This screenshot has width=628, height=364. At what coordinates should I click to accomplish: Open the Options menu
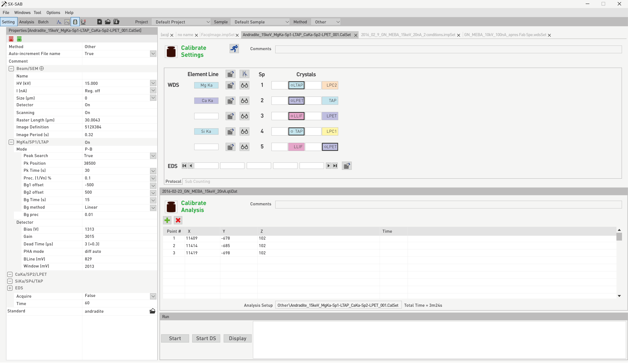(x=53, y=12)
